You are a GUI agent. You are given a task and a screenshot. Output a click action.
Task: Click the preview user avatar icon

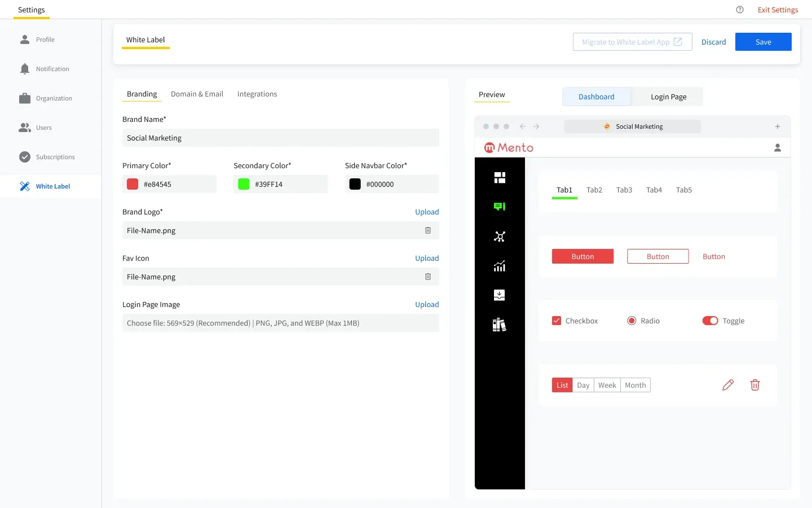tap(778, 148)
